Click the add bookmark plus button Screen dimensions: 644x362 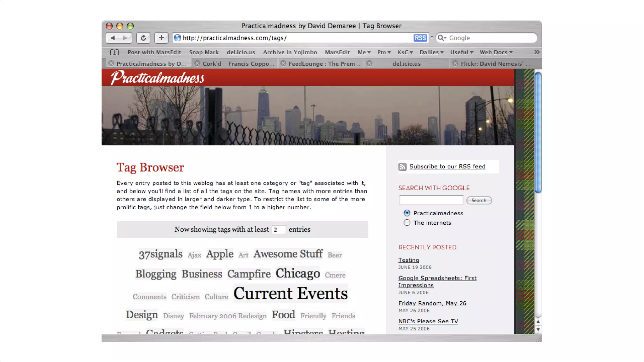pyautogui.click(x=161, y=38)
